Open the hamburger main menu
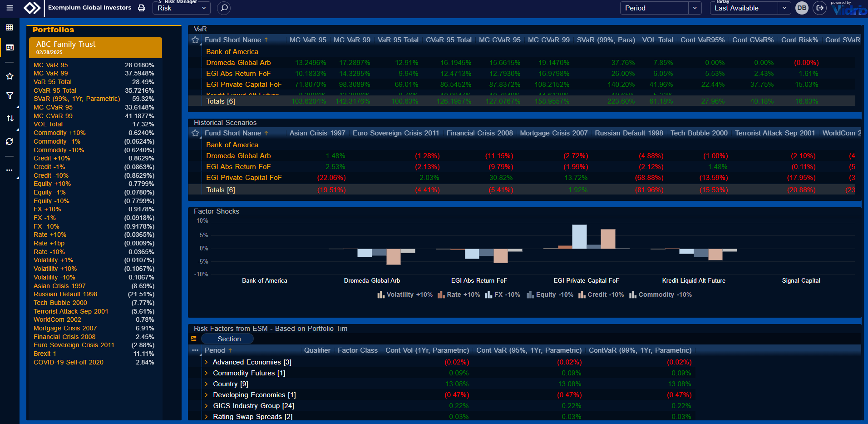 [x=10, y=8]
